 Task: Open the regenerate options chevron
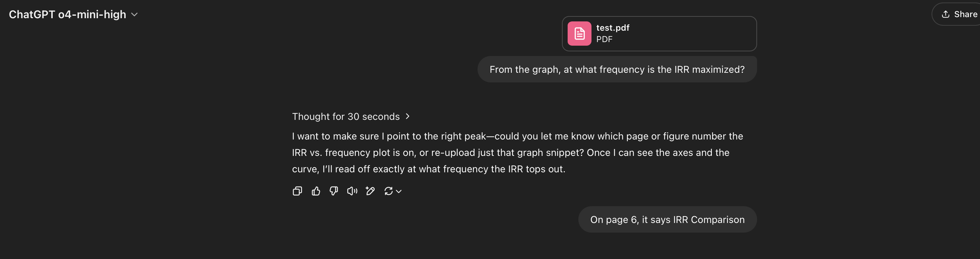click(398, 192)
